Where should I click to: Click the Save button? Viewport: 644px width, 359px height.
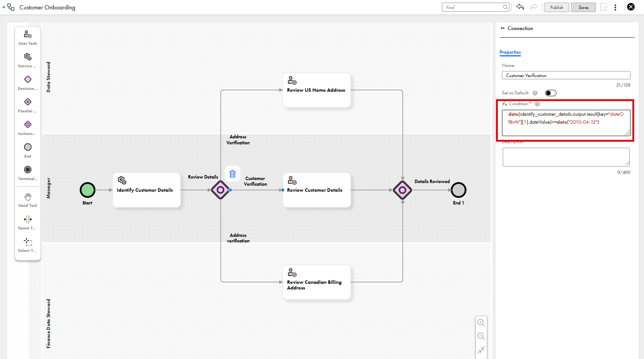(583, 7)
